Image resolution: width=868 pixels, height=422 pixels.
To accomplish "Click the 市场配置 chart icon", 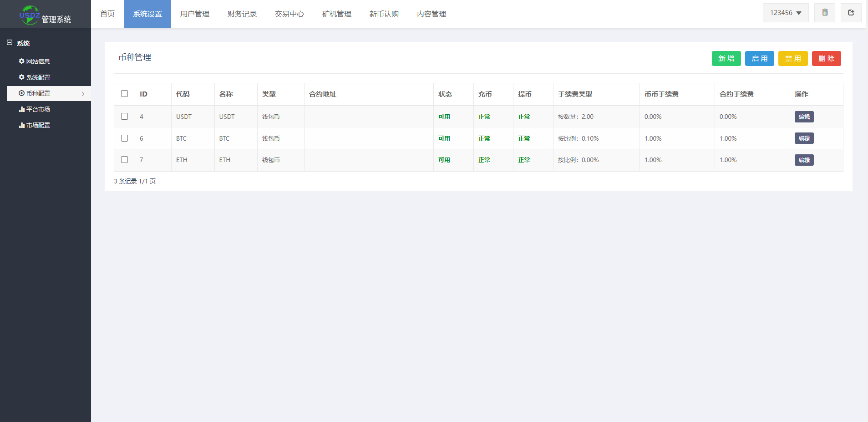I will click(x=21, y=125).
